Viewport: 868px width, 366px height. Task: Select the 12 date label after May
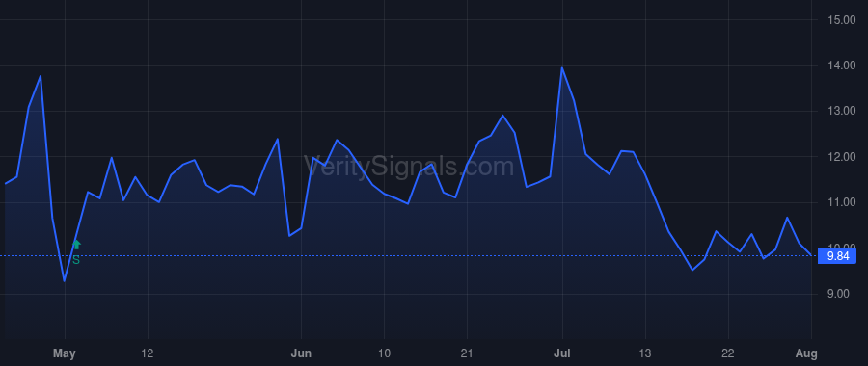(x=148, y=353)
